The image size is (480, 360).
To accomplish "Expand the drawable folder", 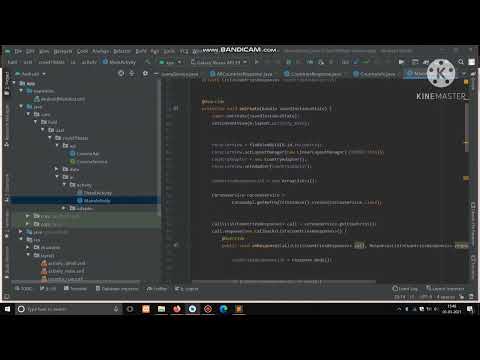I will [28, 247].
